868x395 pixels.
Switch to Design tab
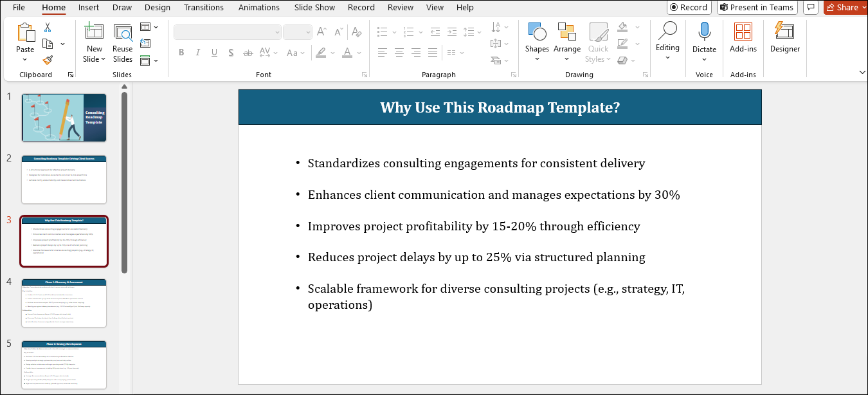coord(158,8)
